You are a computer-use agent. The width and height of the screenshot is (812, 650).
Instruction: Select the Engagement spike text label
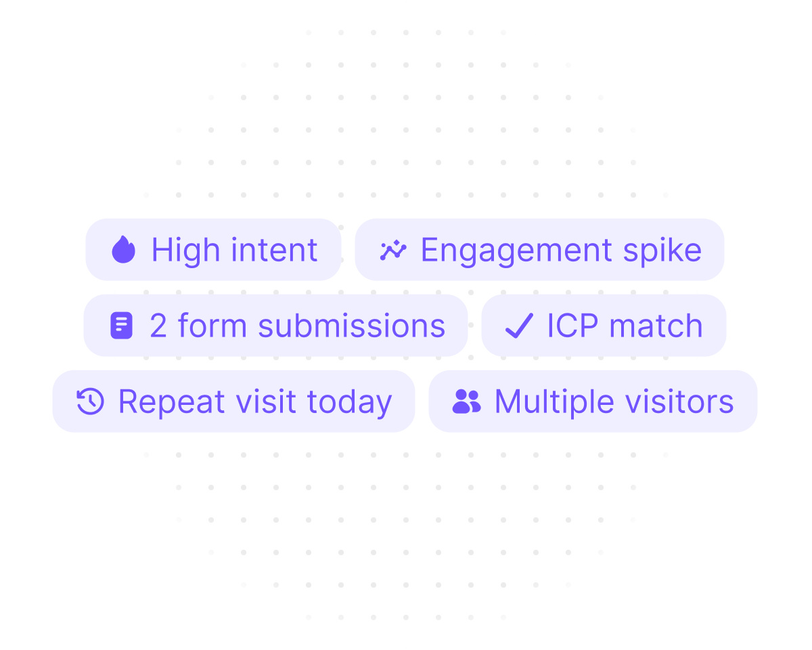click(561, 250)
